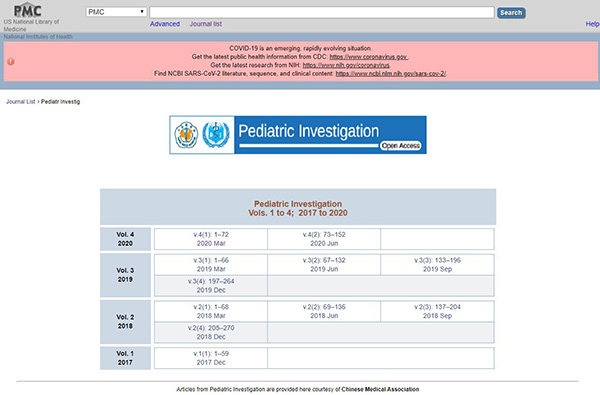Open issue v.1(1) 2017 Dec
This screenshot has width=600, height=395.
click(x=211, y=358)
